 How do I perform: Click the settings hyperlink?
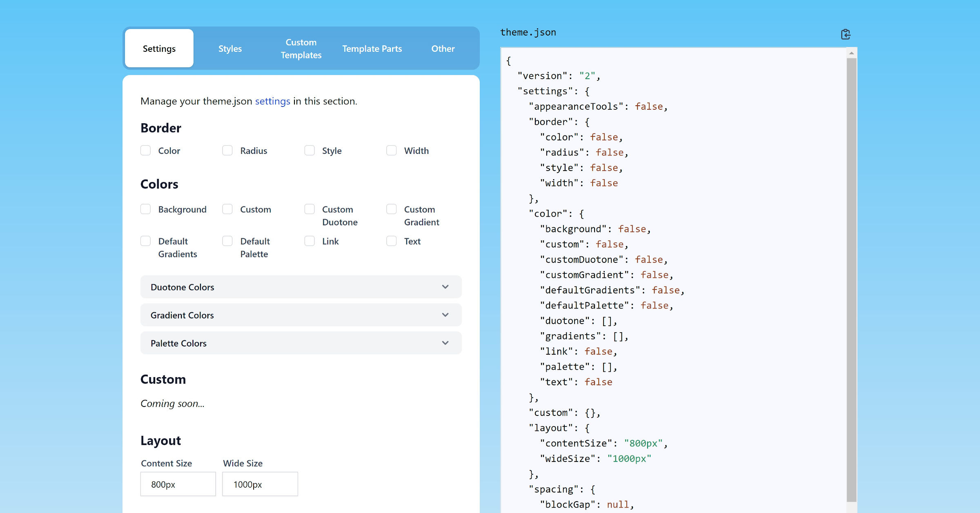272,101
